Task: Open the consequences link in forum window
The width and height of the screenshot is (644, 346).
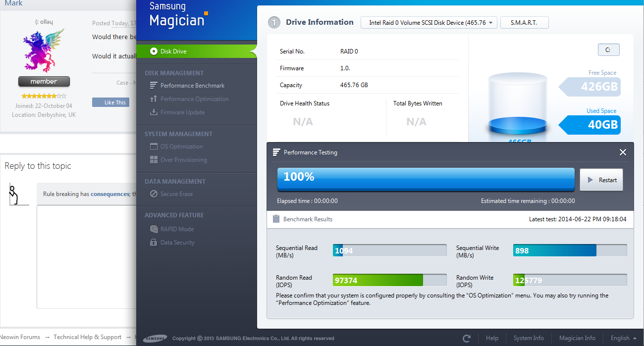Action: 110,194
